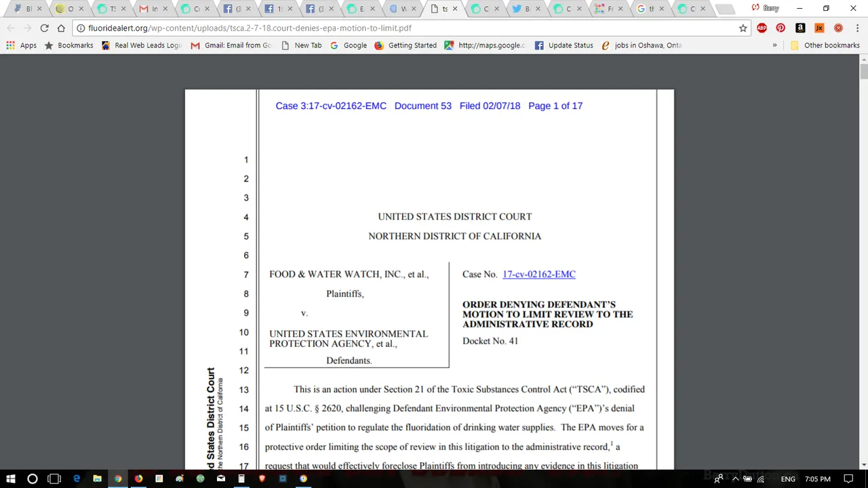Image resolution: width=868 pixels, height=488 pixels.
Task: Open Cortana search circle on taskbar
Action: pos(32,479)
